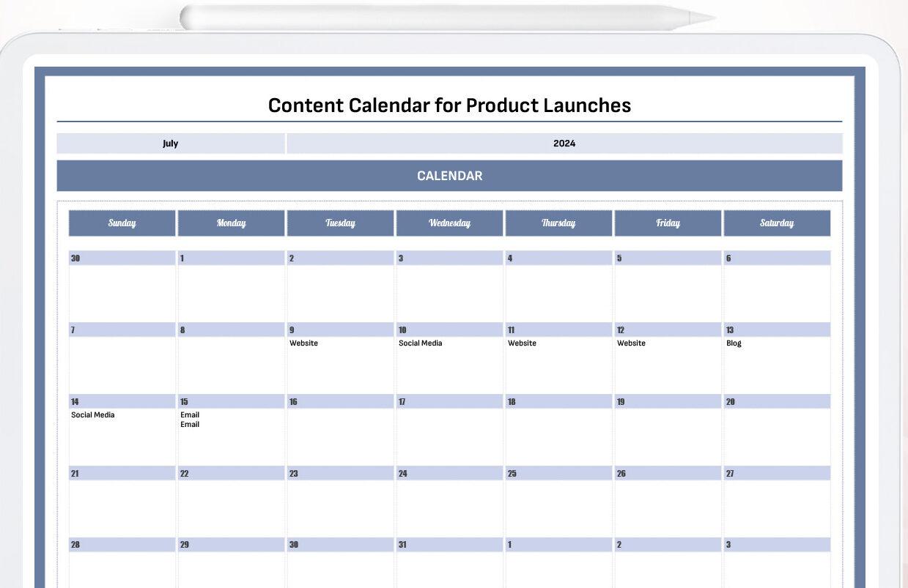Click the July month field
Viewport: 908px width, 588px height.
pos(171,144)
